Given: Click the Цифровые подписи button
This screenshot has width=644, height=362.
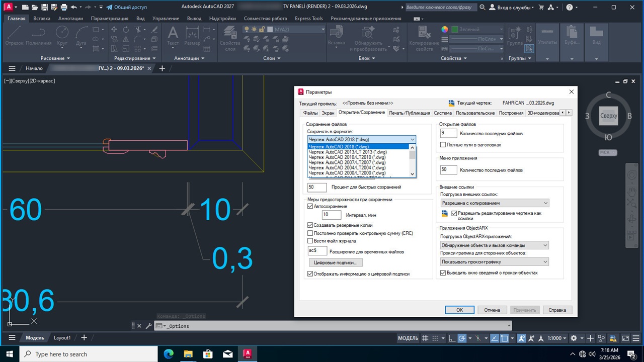Looking at the screenshot, I should tap(335, 262).
